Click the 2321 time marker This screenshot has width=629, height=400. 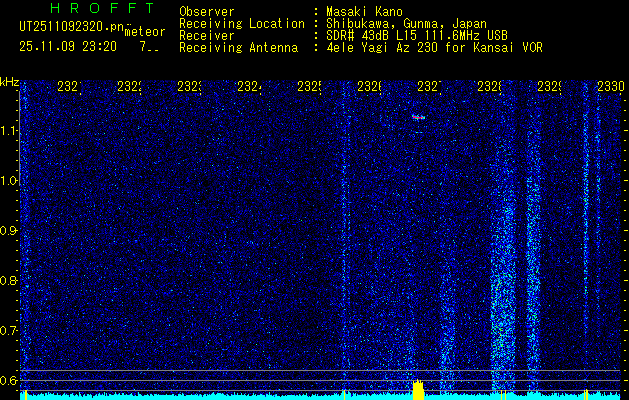click(69, 87)
